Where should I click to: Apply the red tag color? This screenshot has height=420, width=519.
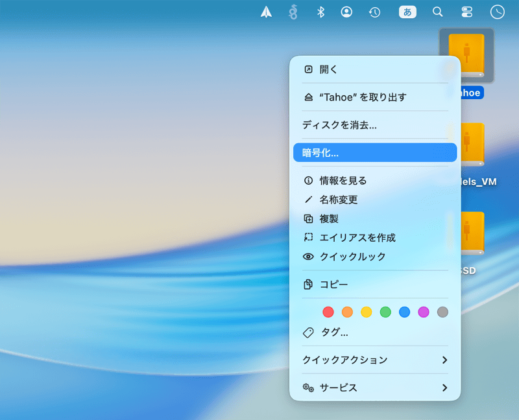point(328,312)
